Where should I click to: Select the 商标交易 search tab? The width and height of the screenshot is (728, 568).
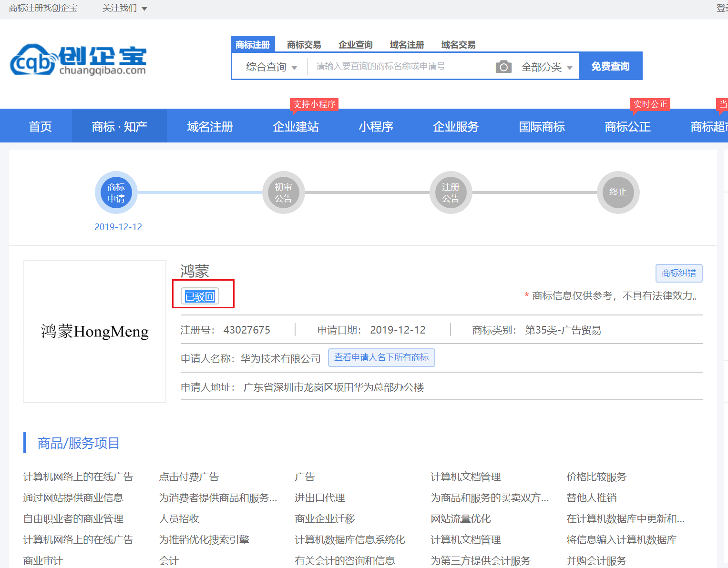click(304, 45)
